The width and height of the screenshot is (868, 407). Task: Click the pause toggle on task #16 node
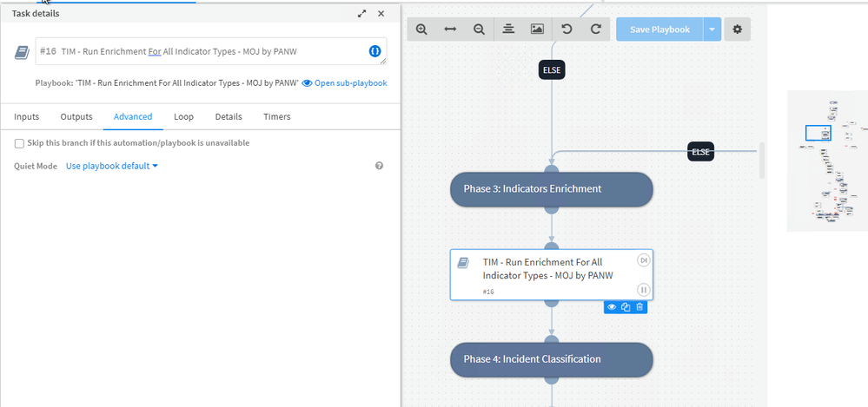[x=644, y=290]
